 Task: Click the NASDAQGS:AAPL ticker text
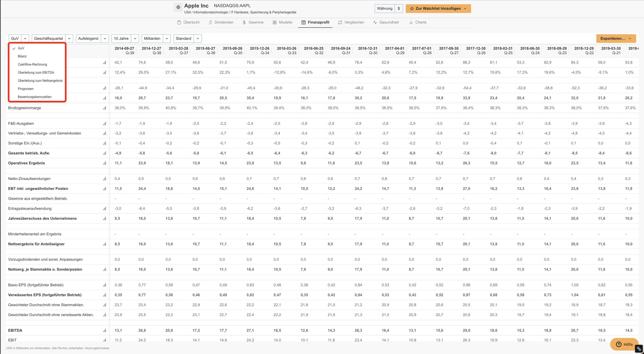click(232, 6)
